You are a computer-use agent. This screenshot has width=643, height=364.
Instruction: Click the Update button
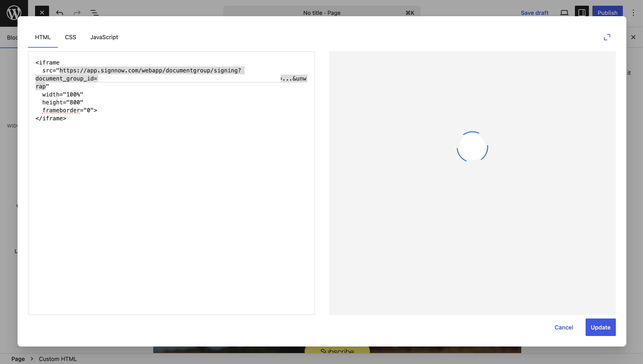[601, 327]
